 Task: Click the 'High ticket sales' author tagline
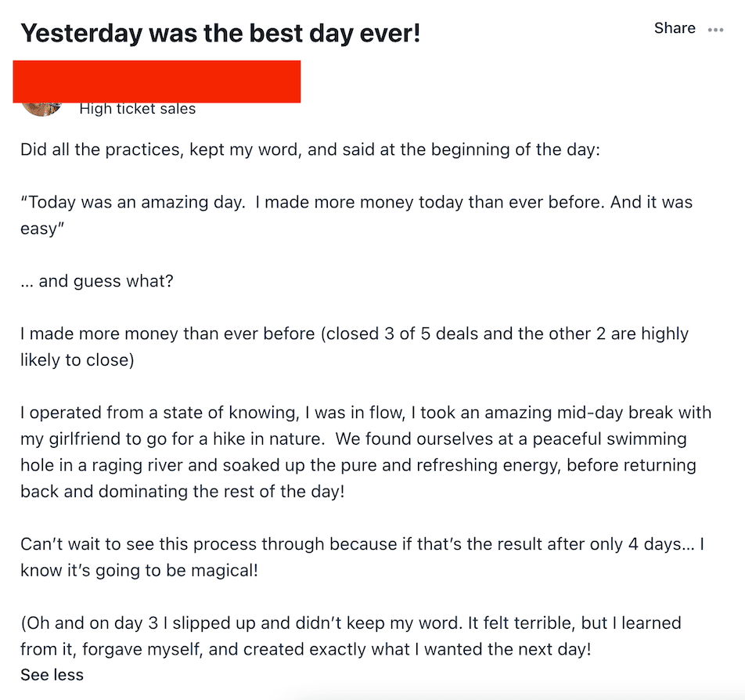137,109
